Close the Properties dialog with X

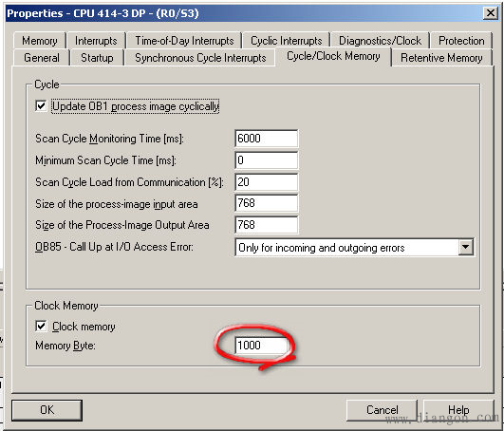tap(490, 13)
